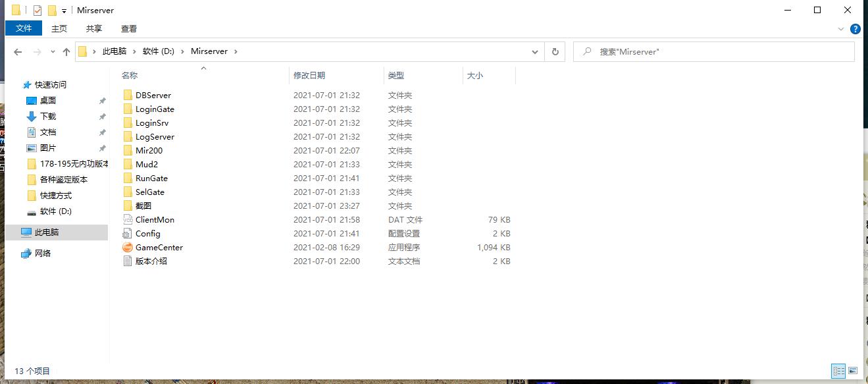Screen dimensions: 868x384
Task: Open the Mir200 folder
Action: pos(149,151)
